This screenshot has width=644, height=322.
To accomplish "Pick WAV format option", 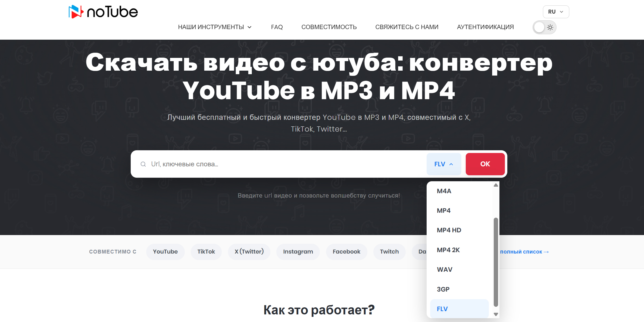I will pos(459,270).
